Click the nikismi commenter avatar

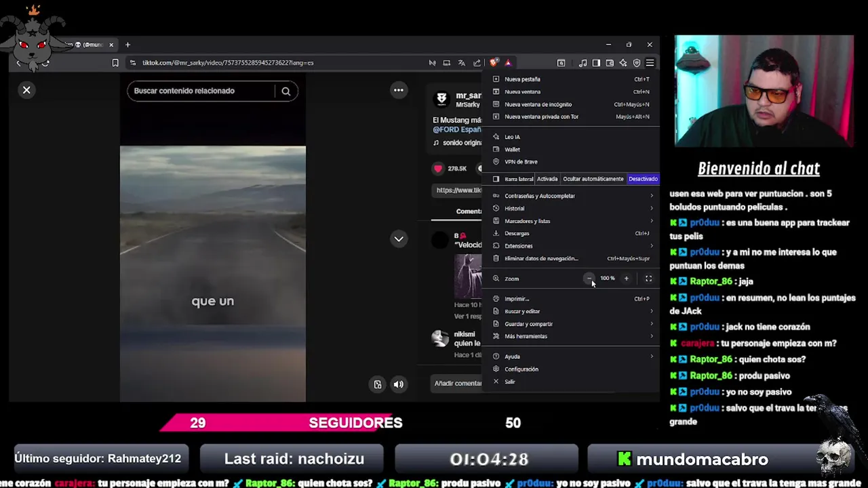coord(441,338)
